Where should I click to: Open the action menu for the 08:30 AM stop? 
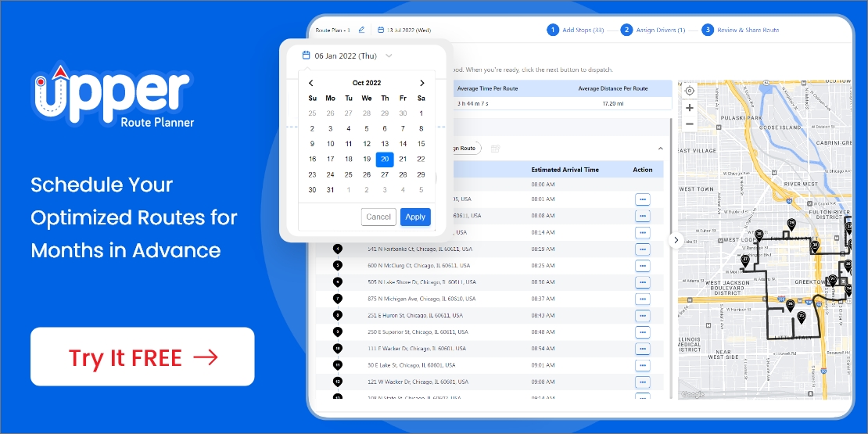pos(643,282)
